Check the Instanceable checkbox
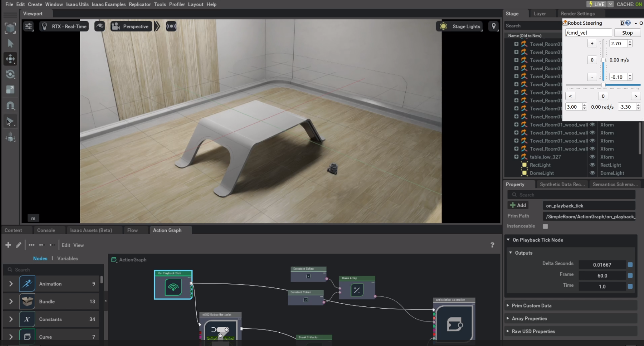644x346 pixels. point(545,226)
